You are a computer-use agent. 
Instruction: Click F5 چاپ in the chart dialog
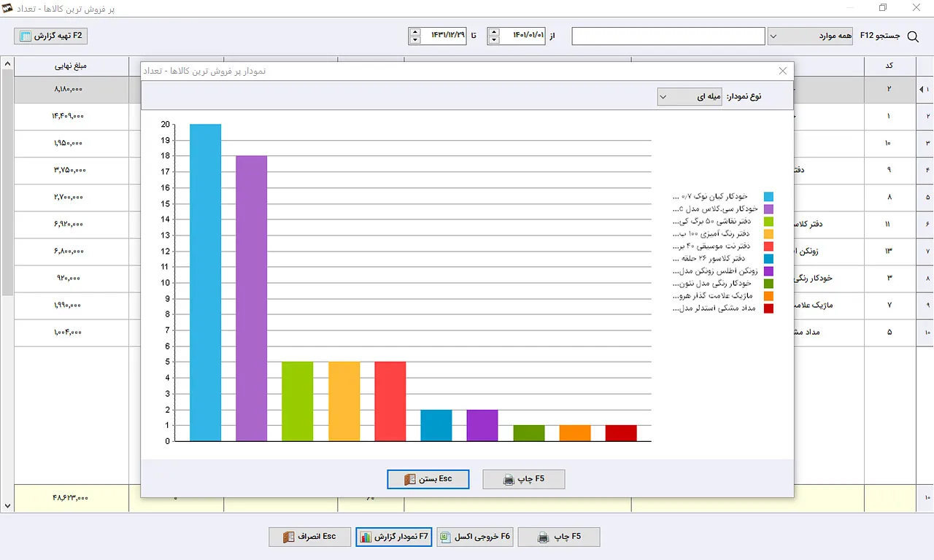pos(524,479)
